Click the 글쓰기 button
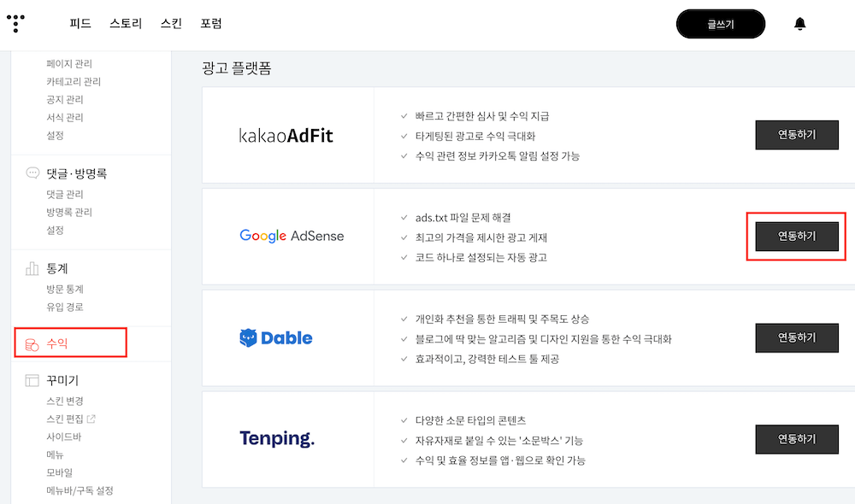The height and width of the screenshot is (504, 855). click(720, 24)
